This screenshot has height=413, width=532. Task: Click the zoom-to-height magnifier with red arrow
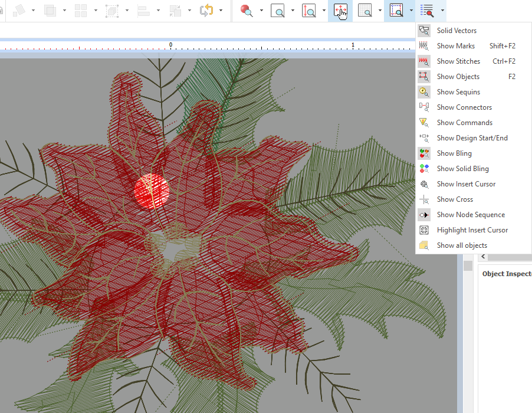tap(308, 11)
